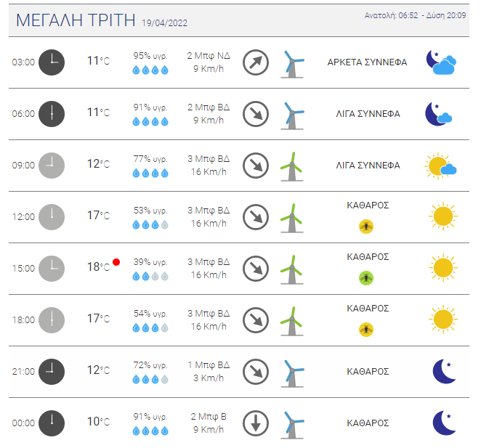
Task: Click the green mosquito icon at 15:00
Action: pyautogui.click(x=366, y=278)
